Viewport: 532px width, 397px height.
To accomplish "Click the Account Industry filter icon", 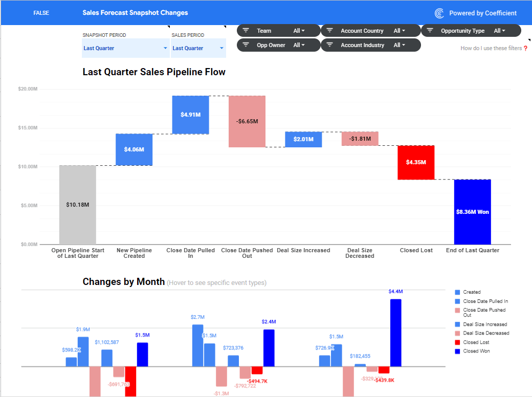I will 329,45.
